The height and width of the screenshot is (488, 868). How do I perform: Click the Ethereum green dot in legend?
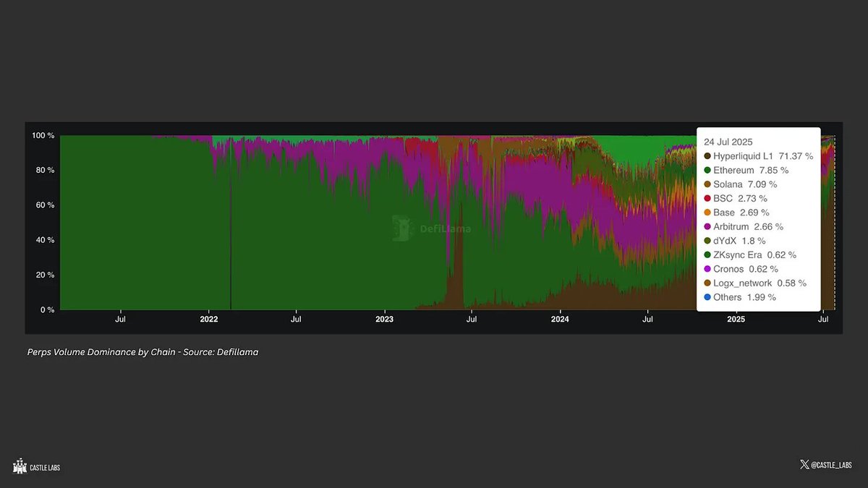pyautogui.click(x=707, y=170)
